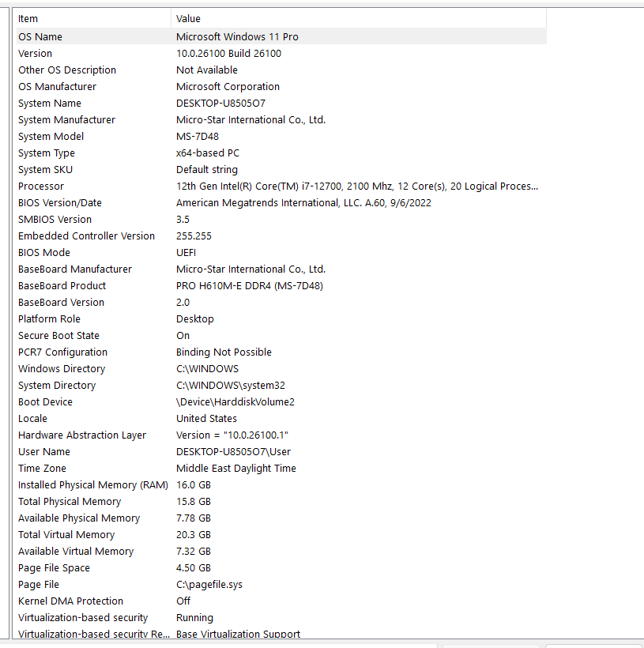Select the Kernel DMA Protection row

[x=281, y=601]
